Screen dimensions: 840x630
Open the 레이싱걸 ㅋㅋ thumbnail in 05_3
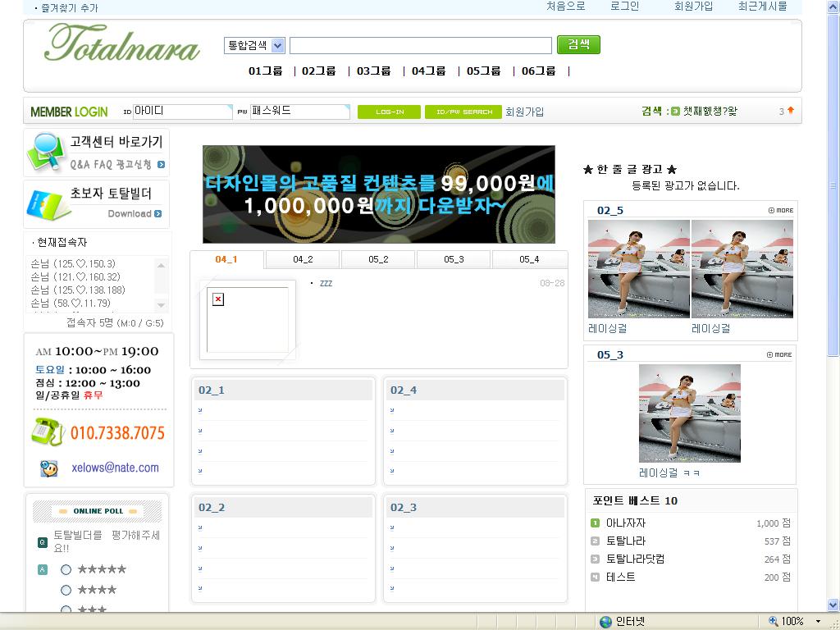690,413
